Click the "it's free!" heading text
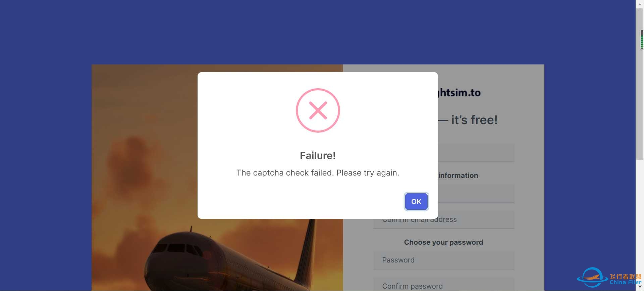Image resolution: width=644 pixels, height=291 pixels. click(474, 120)
